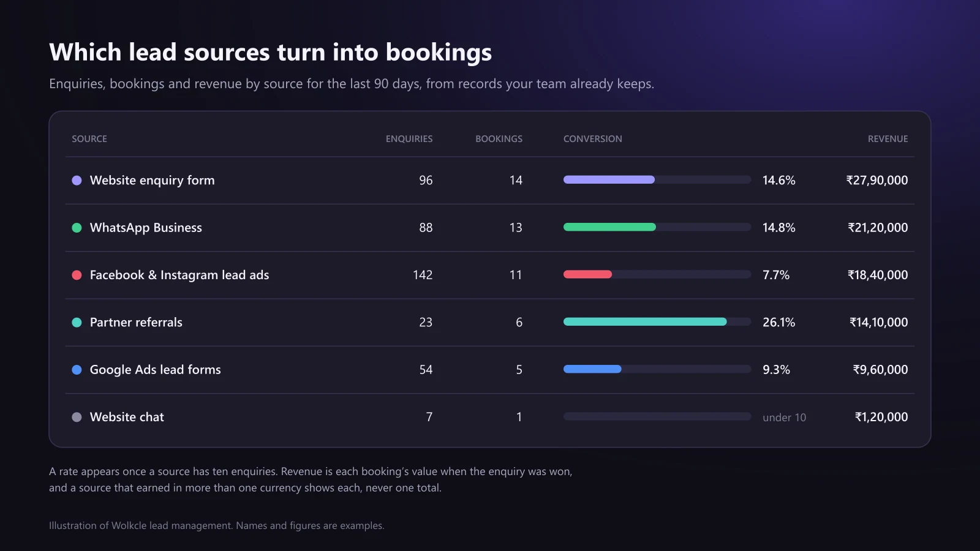
Task: Click the 'under 10' conversion note
Action: (785, 418)
